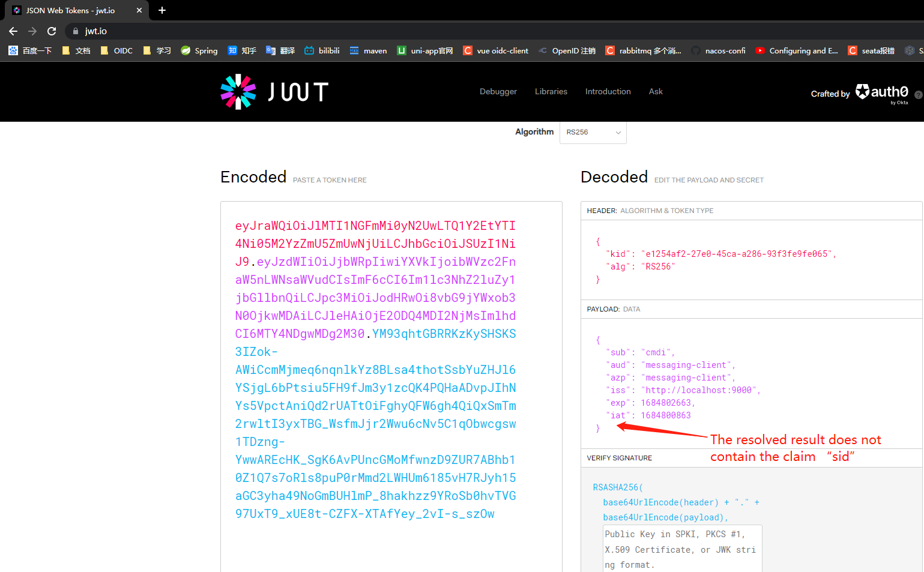Image resolution: width=924 pixels, height=572 pixels.
Task: Expand the 文档 bookmarks folder
Action: 80,50
